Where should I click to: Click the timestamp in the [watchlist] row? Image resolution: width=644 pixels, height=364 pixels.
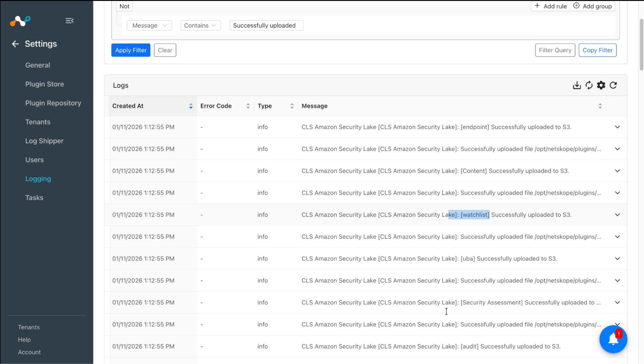(143, 215)
